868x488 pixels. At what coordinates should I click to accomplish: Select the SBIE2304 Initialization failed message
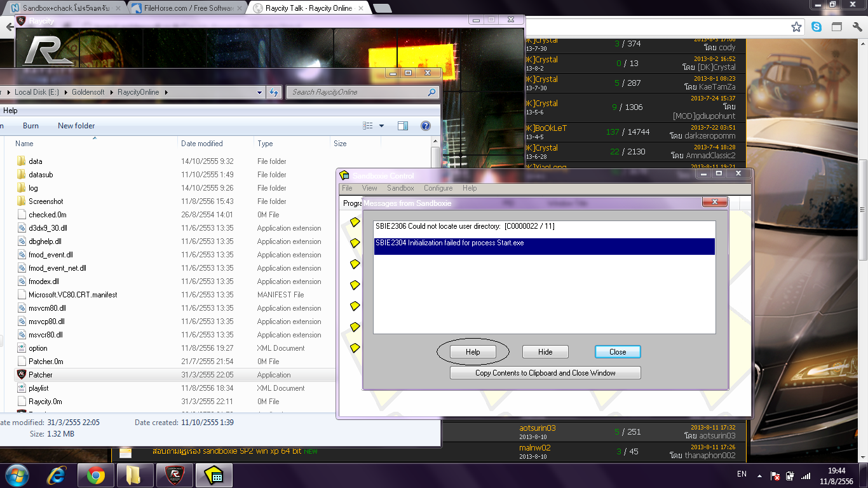tap(545, 247)
